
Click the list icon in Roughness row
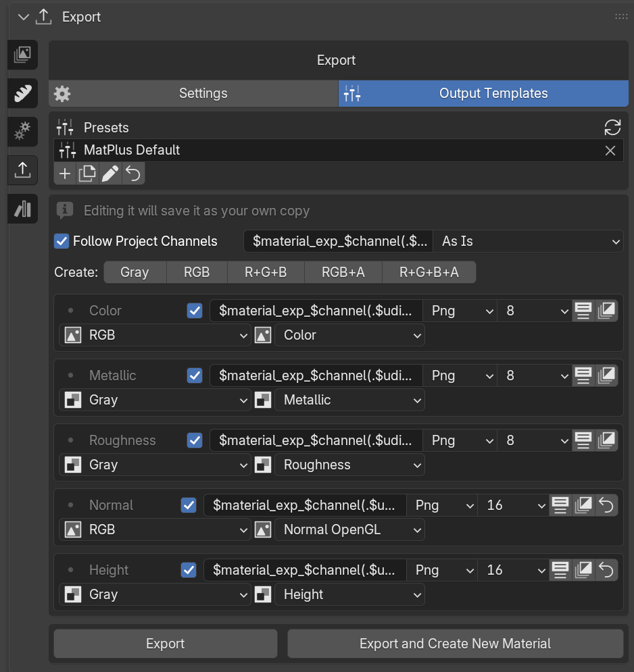click(583, 440)
